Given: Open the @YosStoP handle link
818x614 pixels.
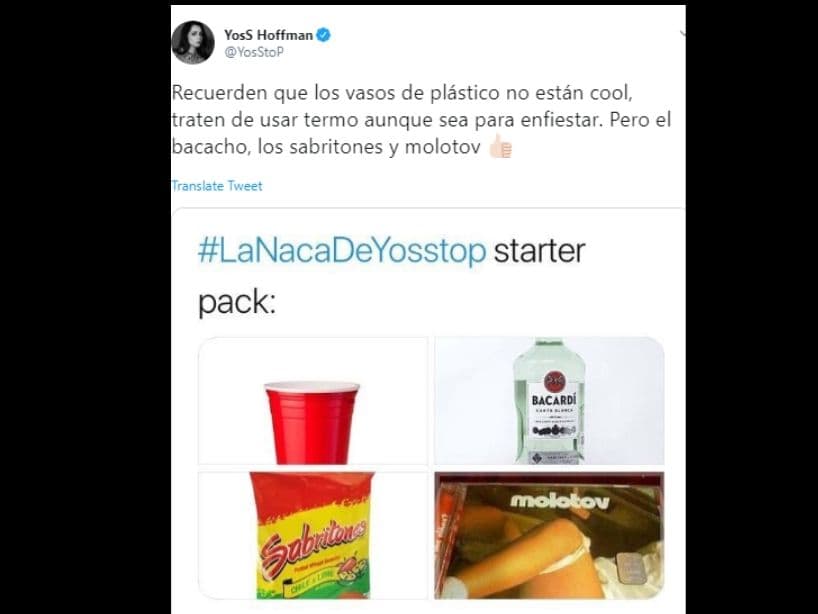Looking at the screenshot, I should click(254, 52).
